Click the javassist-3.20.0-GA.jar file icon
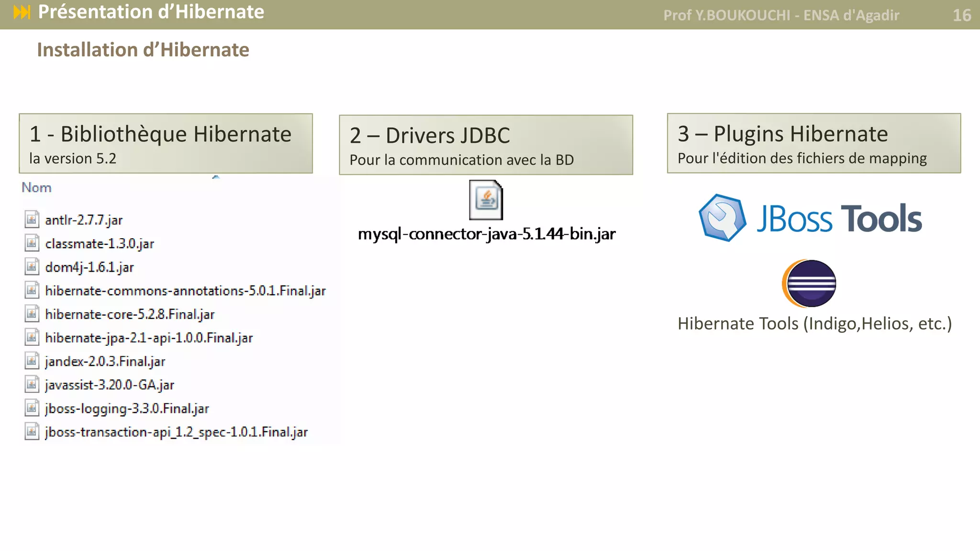The image size is (980, 551). (x=32, y=384)
